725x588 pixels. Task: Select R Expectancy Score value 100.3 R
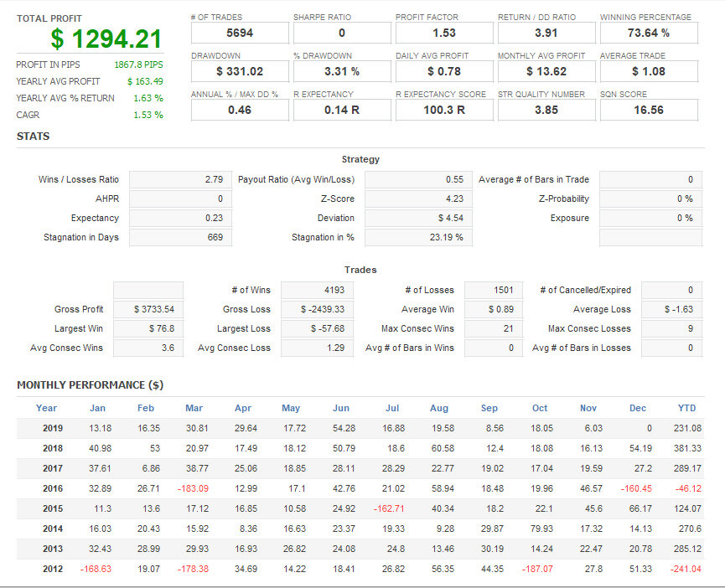point(444,111)
